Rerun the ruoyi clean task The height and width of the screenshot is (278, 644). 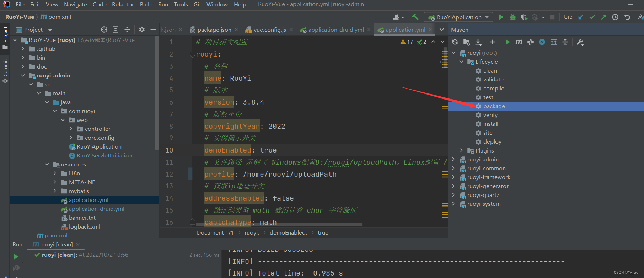[16, 256]
